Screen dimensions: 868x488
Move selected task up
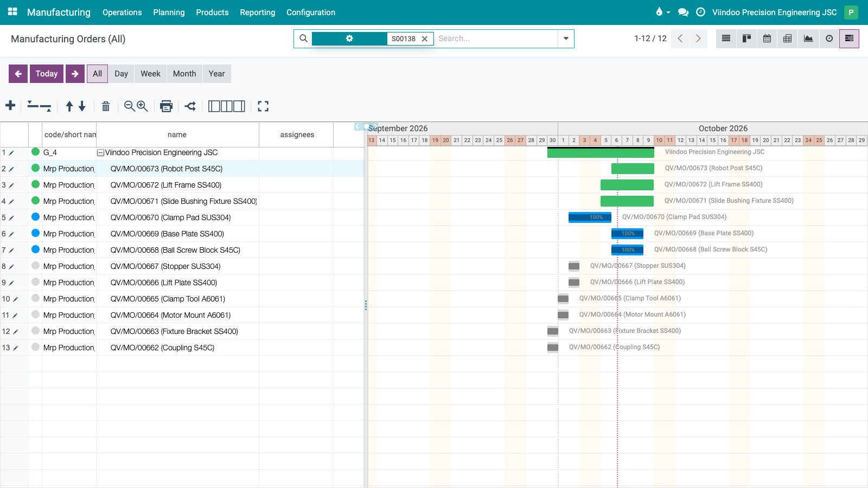point(69,106)
